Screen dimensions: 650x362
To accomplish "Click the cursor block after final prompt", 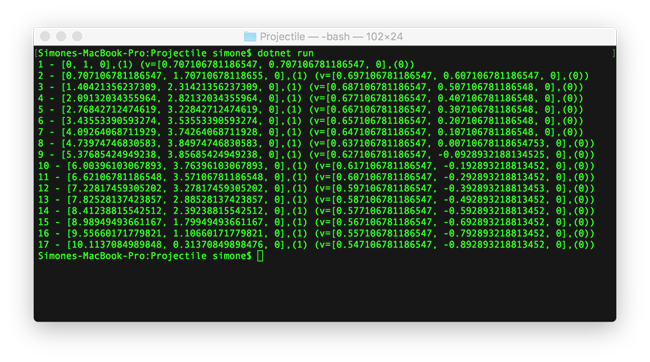I will [x=260, y=256].
